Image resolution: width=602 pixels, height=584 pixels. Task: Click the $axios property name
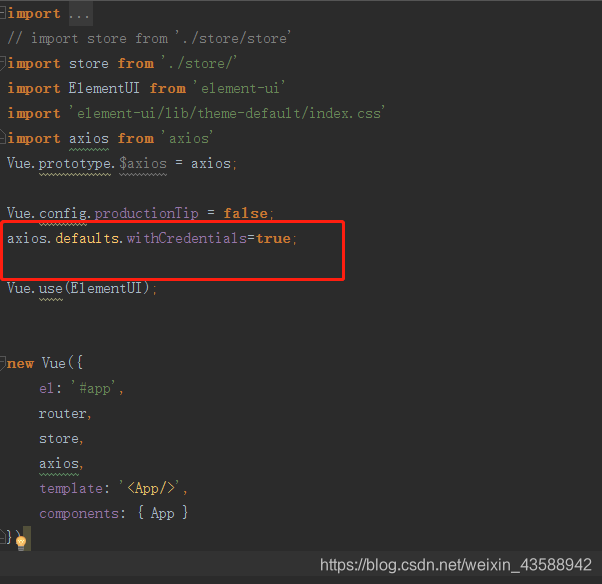pyautogui.click(x=143, y=163)
